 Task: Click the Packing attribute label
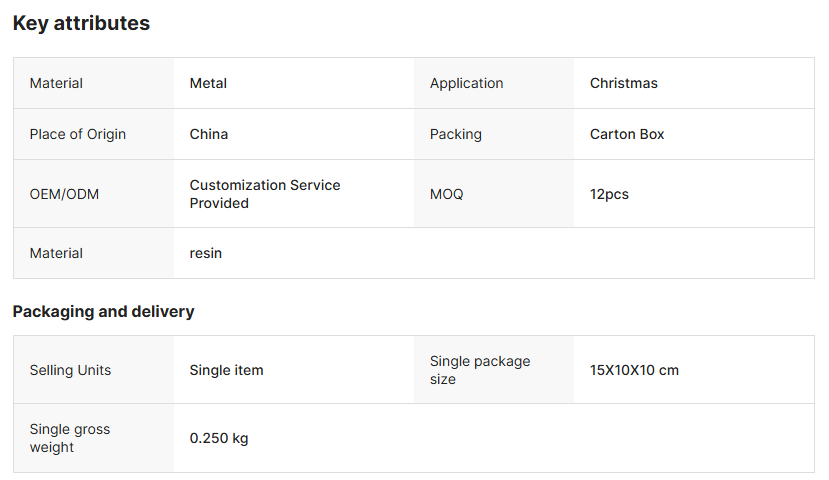coord(455,134)
